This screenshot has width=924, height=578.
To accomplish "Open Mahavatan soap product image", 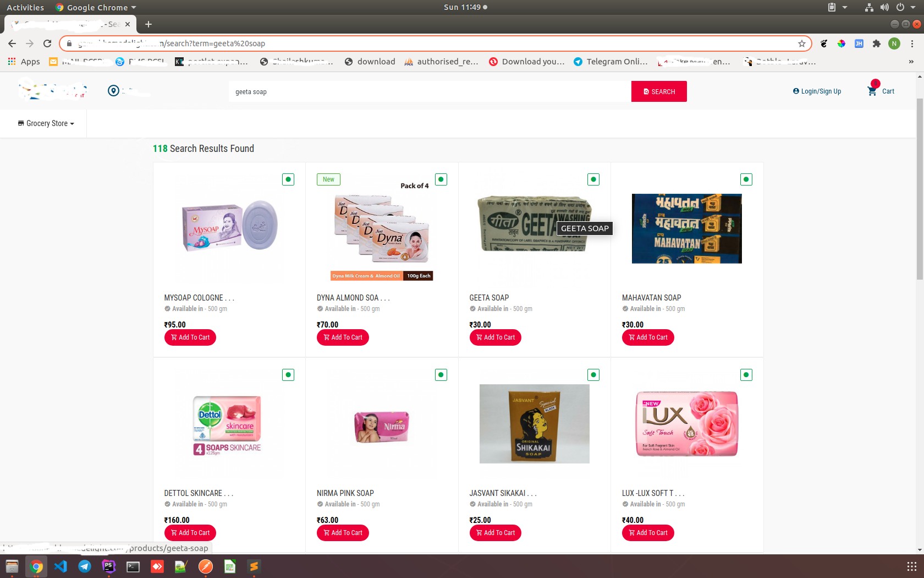I will (x=686, y=228).
